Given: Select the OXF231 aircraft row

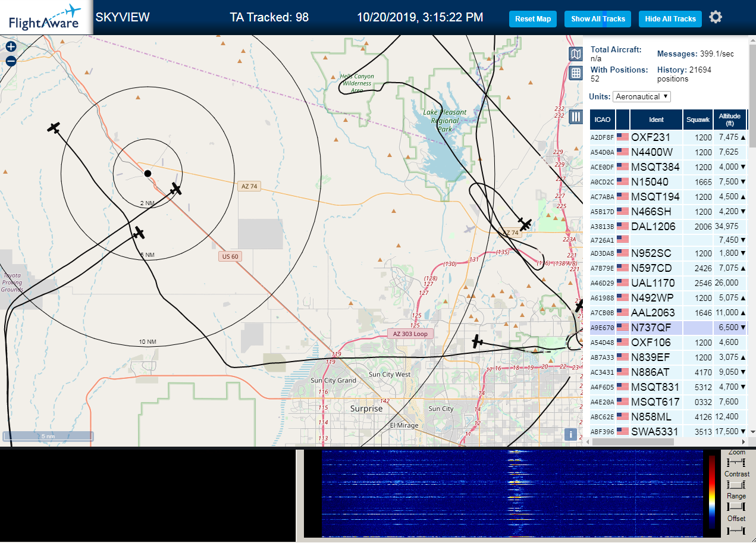Looking at the screenshot, I should point(668,137).
